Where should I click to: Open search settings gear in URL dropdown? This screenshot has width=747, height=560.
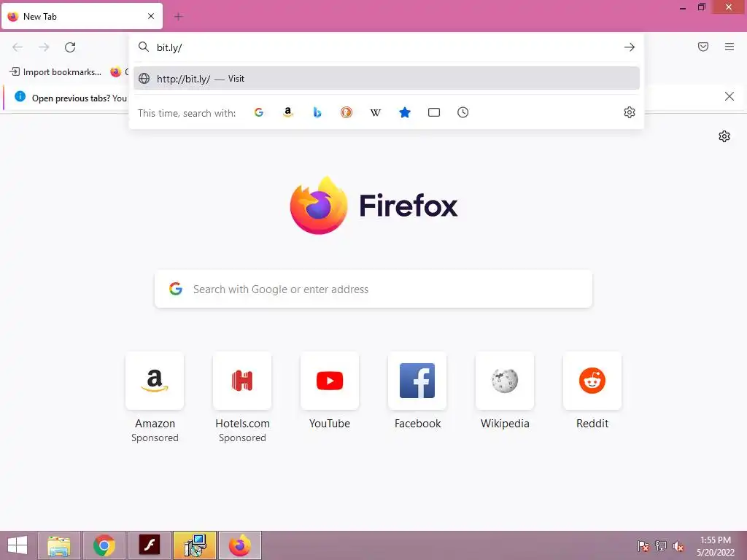tap(630, 112)
